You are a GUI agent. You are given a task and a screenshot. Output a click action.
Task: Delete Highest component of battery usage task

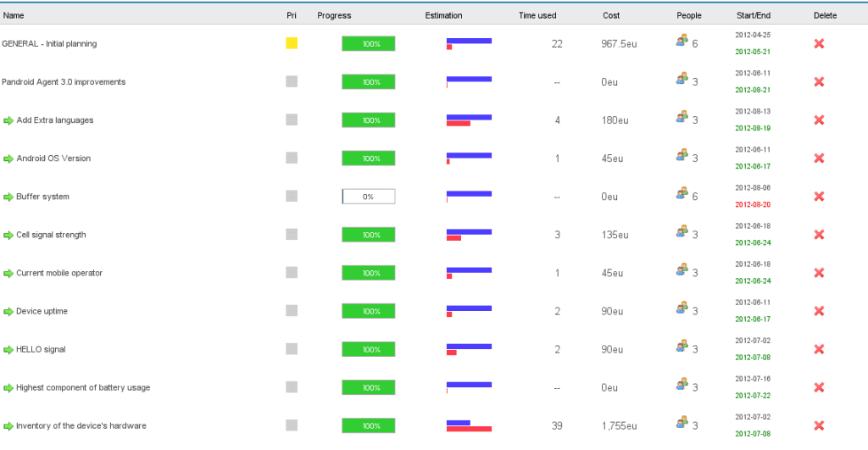point(819,387)
